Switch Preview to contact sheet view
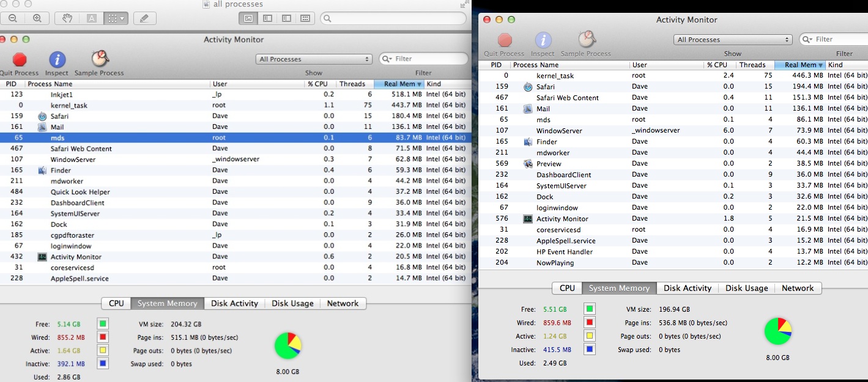The height and width of the screenshot is (382, 868). tap(305, 18)
